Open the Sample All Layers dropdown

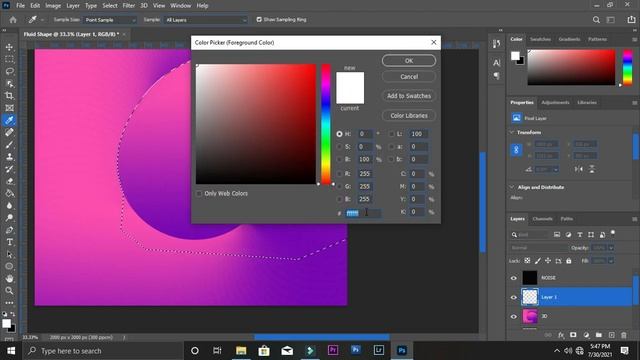205,20
